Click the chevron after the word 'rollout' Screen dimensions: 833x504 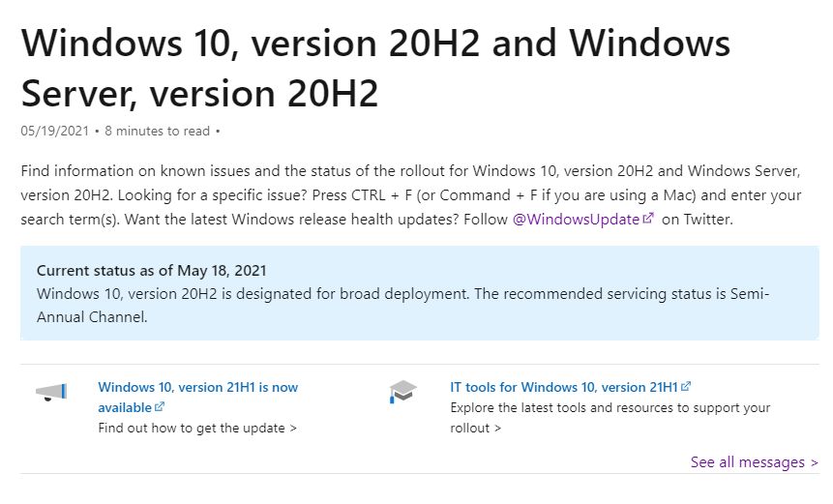click(x=497, y=429)
